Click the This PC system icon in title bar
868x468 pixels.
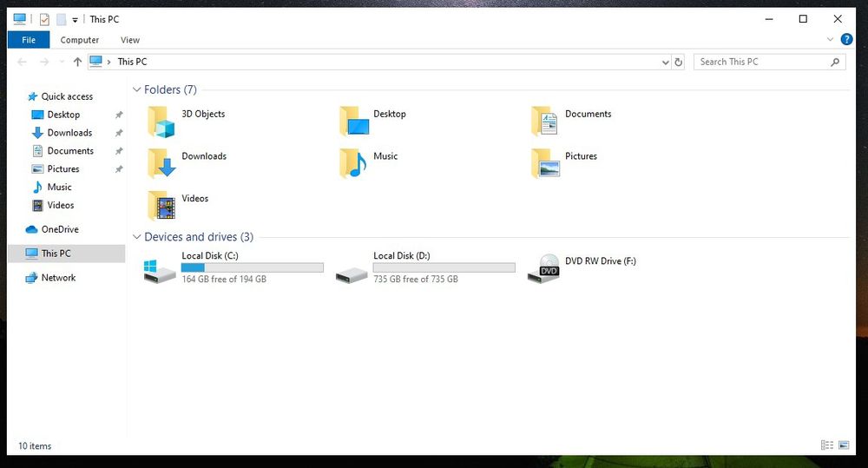pos(20,19)
